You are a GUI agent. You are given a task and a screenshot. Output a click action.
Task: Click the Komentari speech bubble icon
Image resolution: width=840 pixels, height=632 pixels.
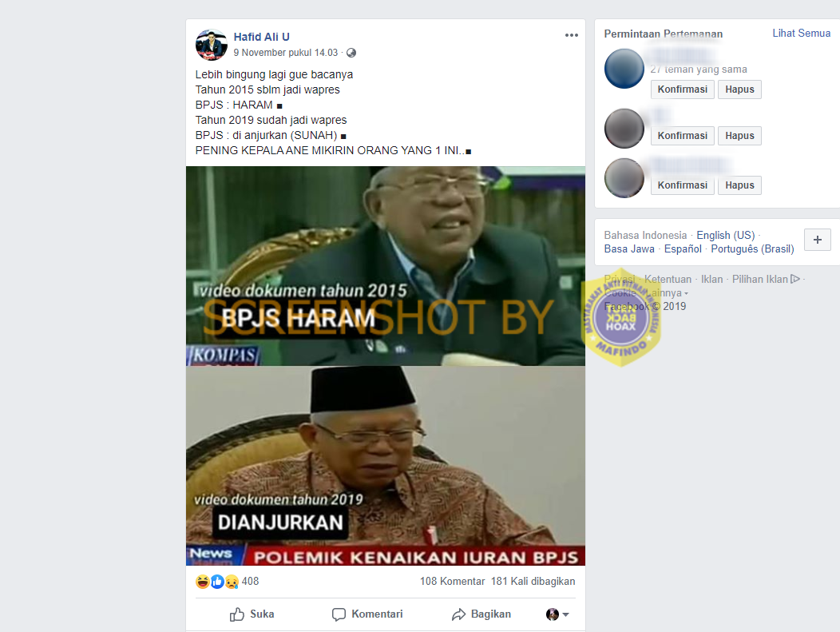[x=339, y=614]
